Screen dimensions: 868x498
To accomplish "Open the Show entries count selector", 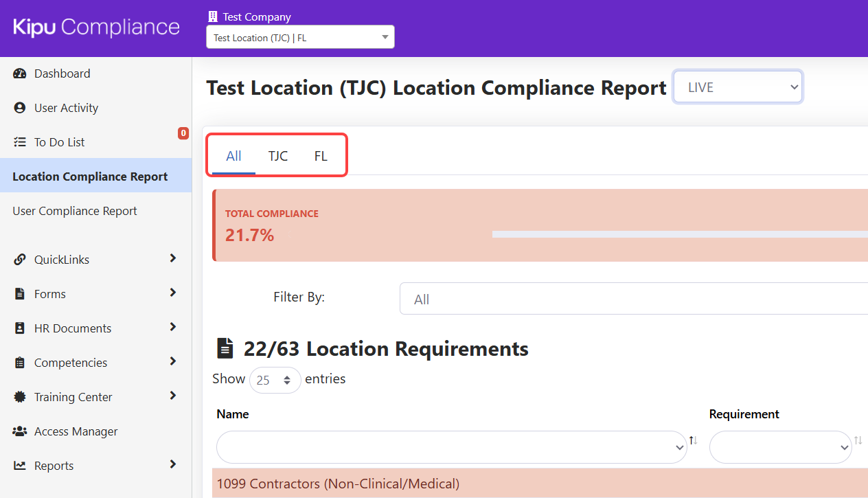I will point(275,380).
